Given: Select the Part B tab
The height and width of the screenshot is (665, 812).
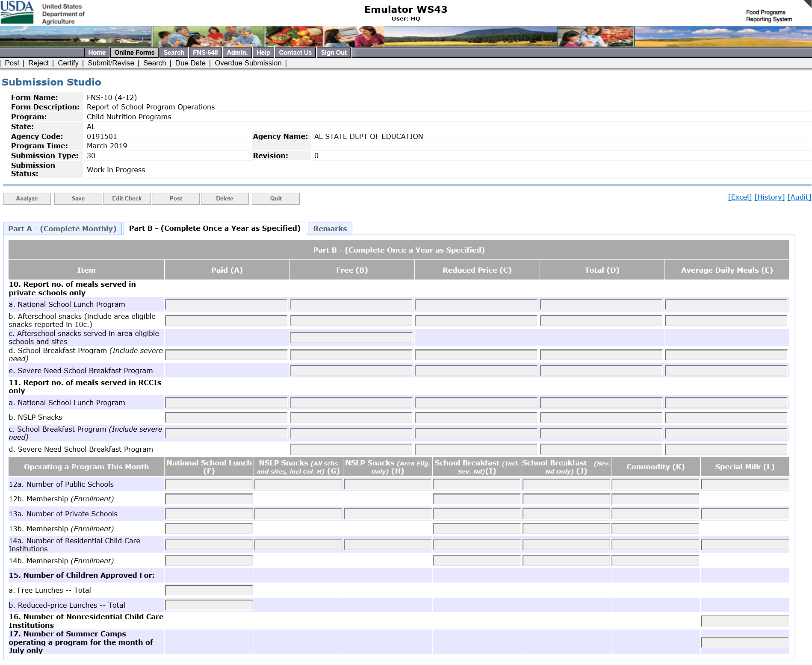Looking at the screenshot, I should coord(215,228).
